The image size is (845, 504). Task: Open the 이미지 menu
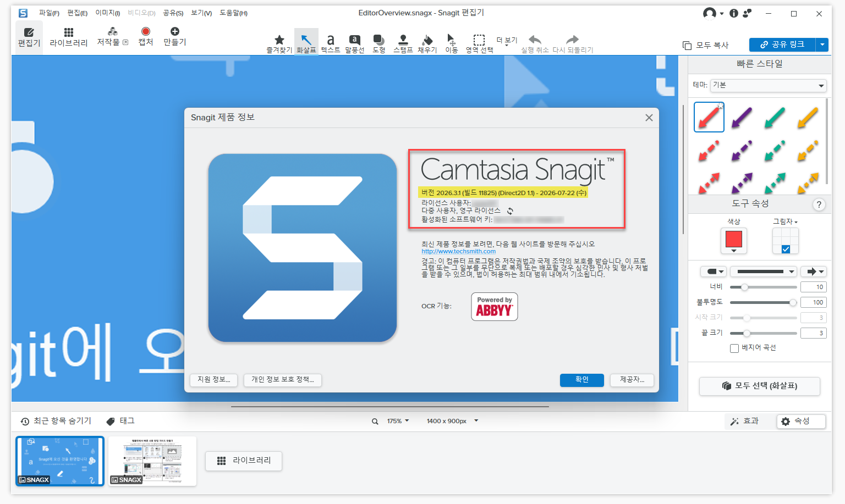[x=107, y=13]
